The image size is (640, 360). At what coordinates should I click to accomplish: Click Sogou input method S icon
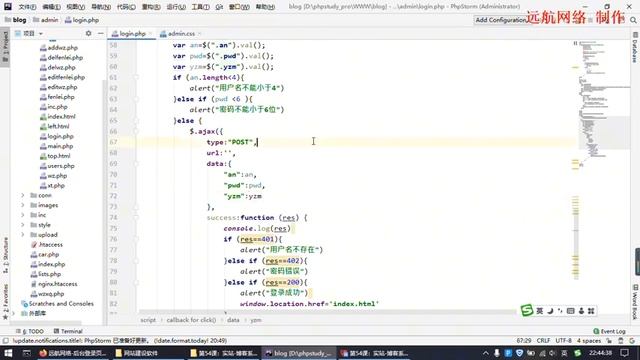527,311
